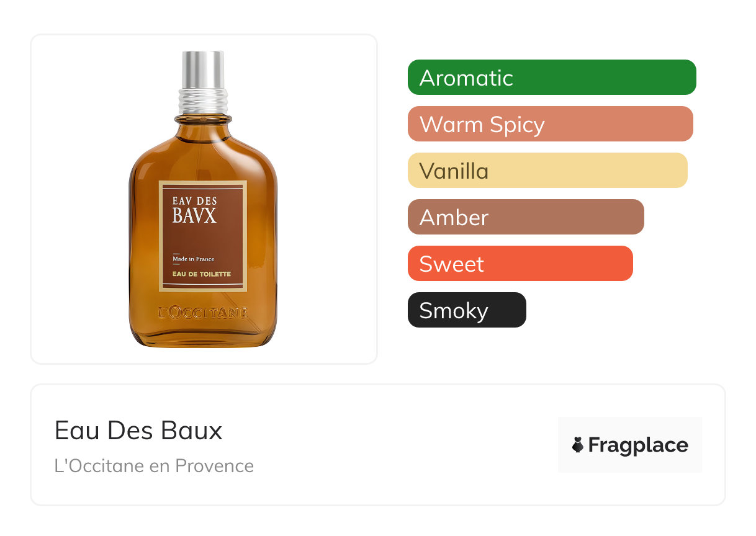
Task: Click the Fragplace wordmark text
Action: 638,445
